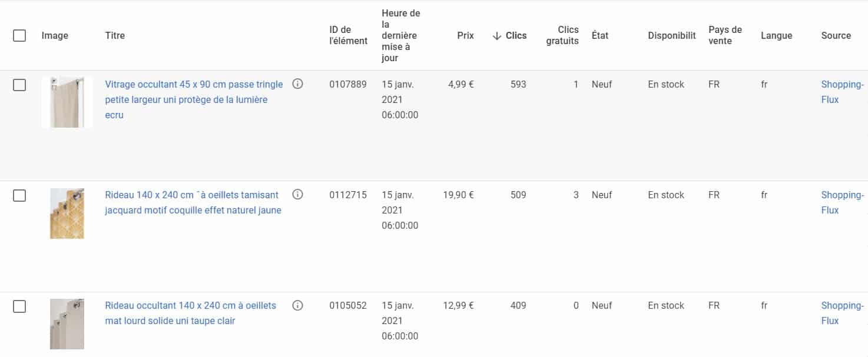Click the info icon beside the Vitrage occultant title
Viewport: 868px width, 357px height.
pyautogui.click(x=298, y=84)
